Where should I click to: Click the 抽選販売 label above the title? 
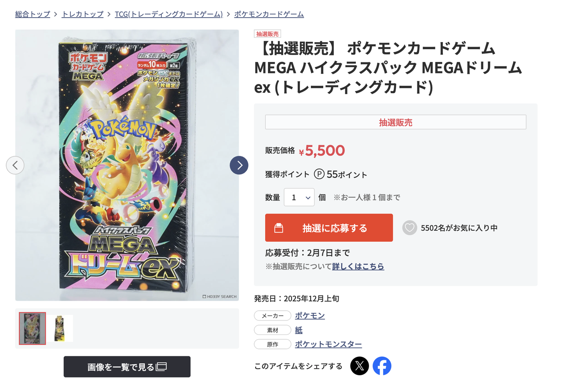tap(267, 33)
